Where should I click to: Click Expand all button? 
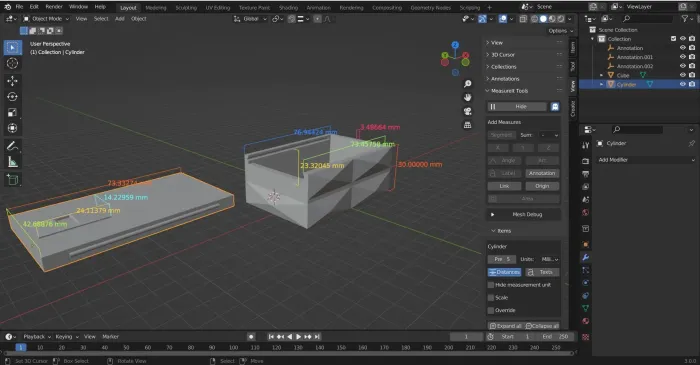pos(505,326)
